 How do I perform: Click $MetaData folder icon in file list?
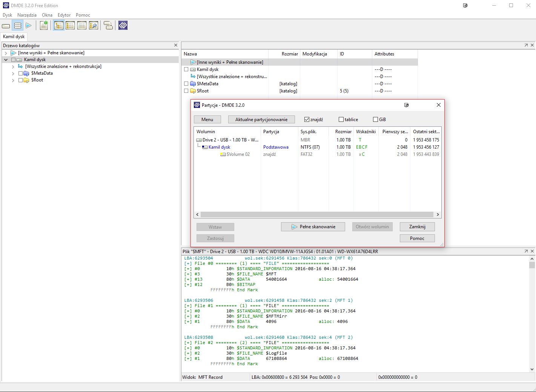point(193,84)
